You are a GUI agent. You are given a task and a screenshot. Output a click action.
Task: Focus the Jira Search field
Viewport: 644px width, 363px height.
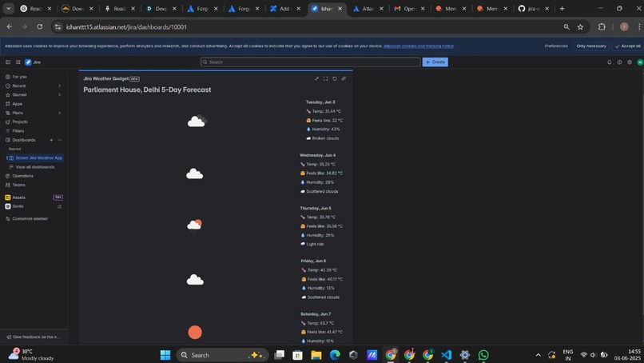pos(311,62)
